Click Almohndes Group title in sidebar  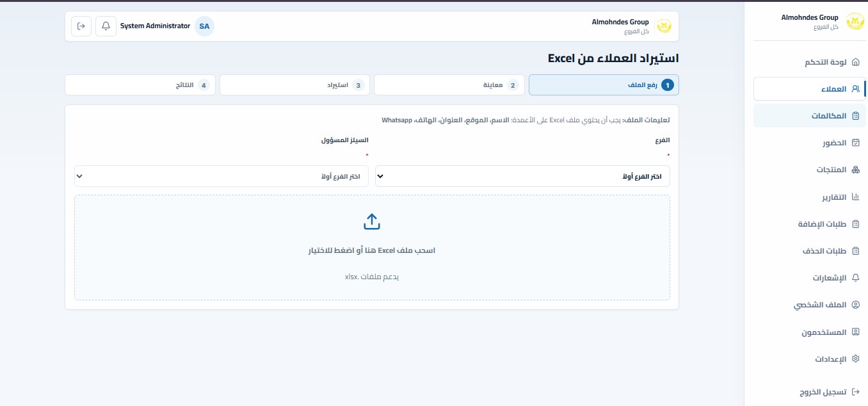click(x=810, y=18)
